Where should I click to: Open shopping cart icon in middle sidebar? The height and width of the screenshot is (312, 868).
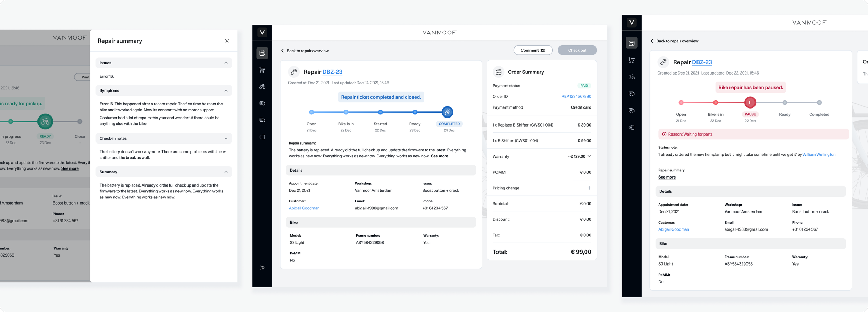click(x=262, y=70)
